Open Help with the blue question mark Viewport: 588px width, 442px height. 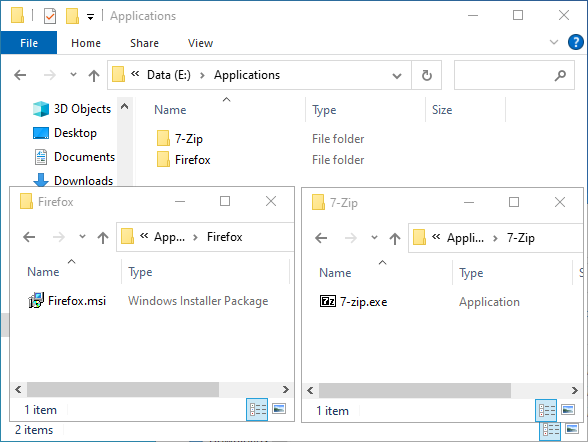point(575,42)
